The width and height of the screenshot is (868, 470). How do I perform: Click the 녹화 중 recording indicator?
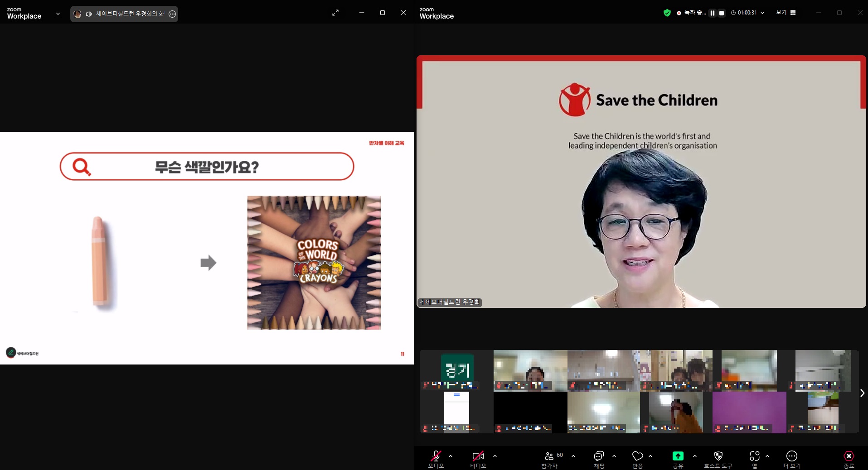coord(691,13)
